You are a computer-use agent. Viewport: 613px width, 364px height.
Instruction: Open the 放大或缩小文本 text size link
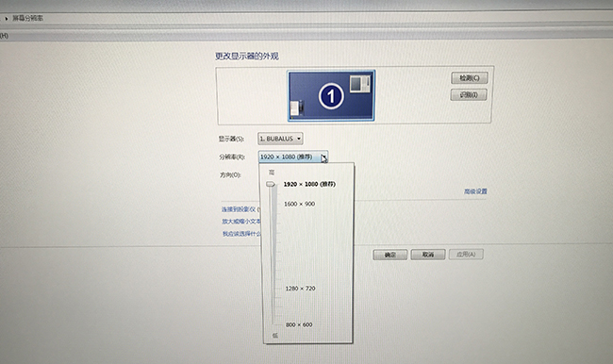point(241,222)
